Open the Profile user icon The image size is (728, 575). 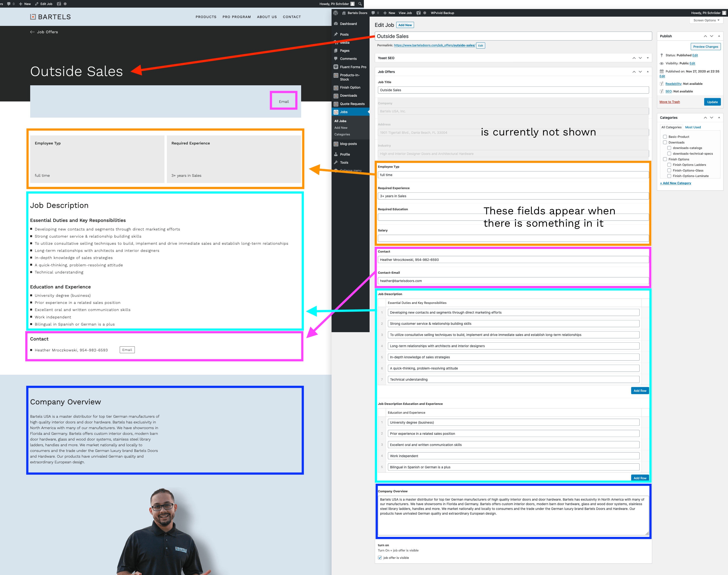[336, 154]
